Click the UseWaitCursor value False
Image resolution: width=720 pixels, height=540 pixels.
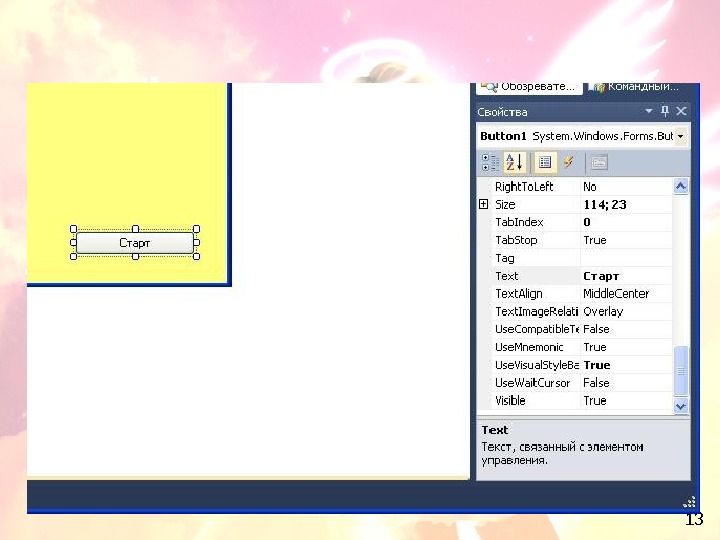[x=596, y=383]
